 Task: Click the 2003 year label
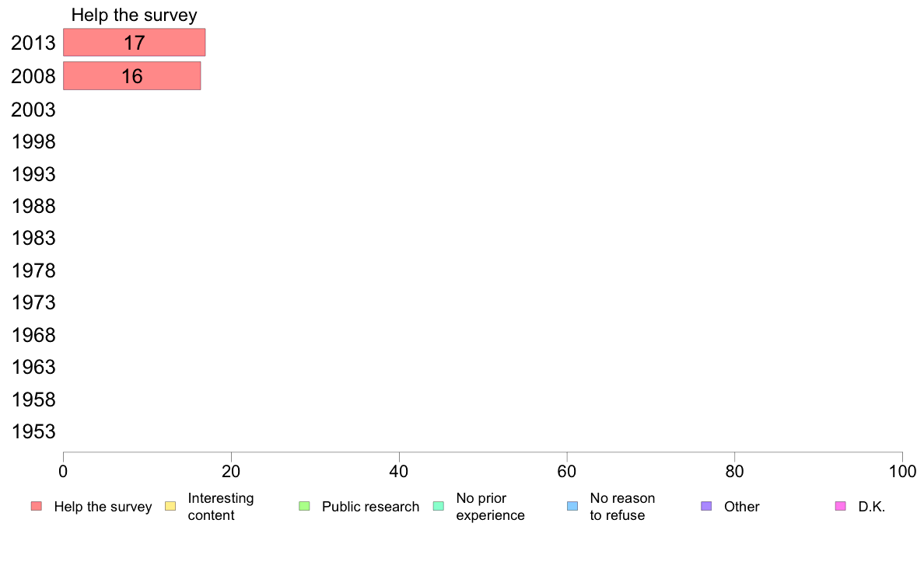[33, 110]
